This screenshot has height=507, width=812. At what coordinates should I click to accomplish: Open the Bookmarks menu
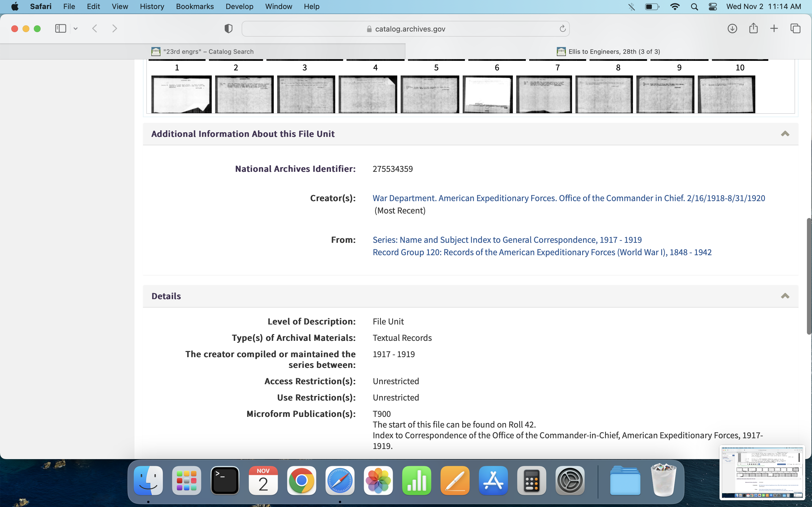(195, 6)
